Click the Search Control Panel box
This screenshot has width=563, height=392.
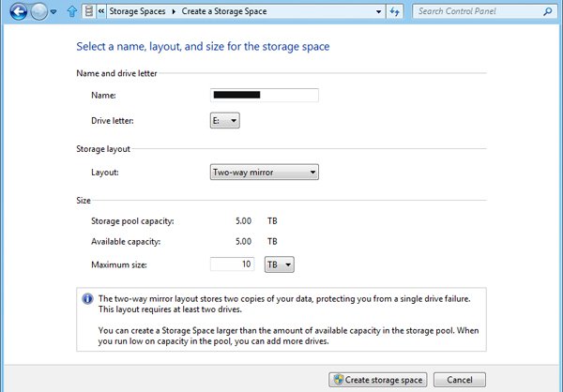point(475,12)
